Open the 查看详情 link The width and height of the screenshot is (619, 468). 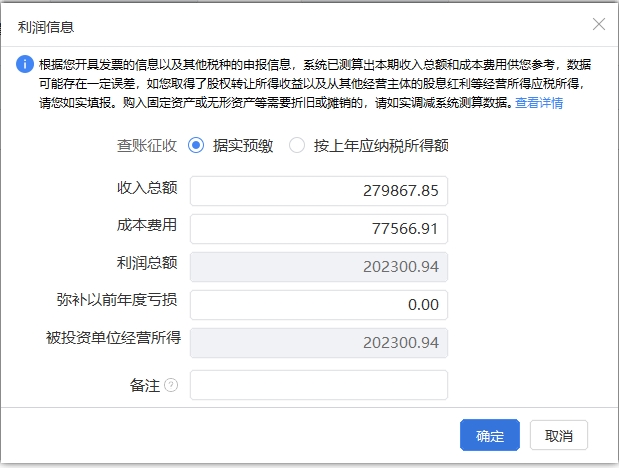coord(539,103)
